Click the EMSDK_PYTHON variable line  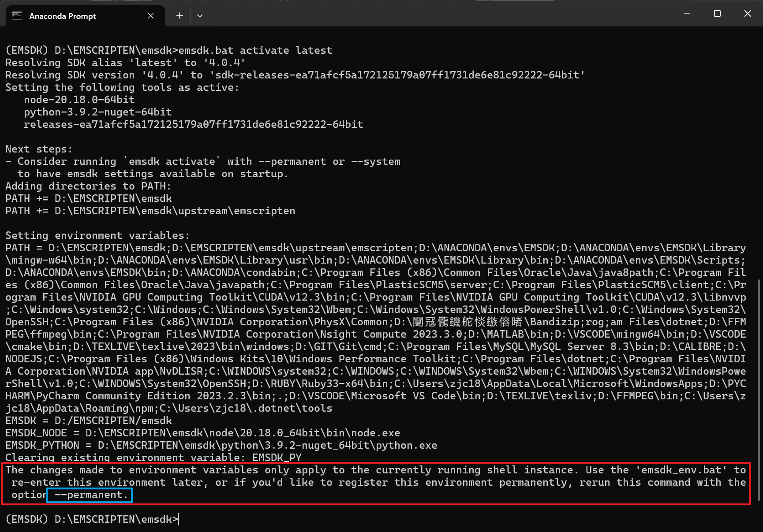click(221, 445)
